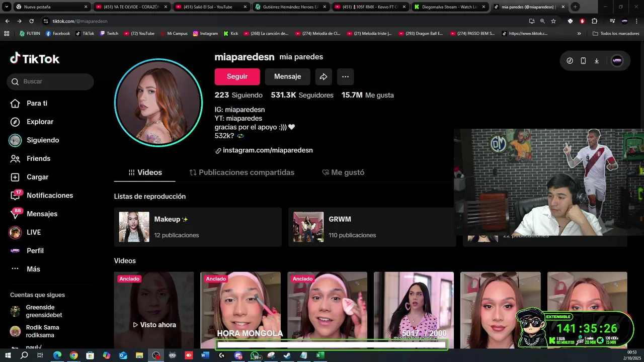
Task: Click the phone app icon at top right
Action: [583, 61]
